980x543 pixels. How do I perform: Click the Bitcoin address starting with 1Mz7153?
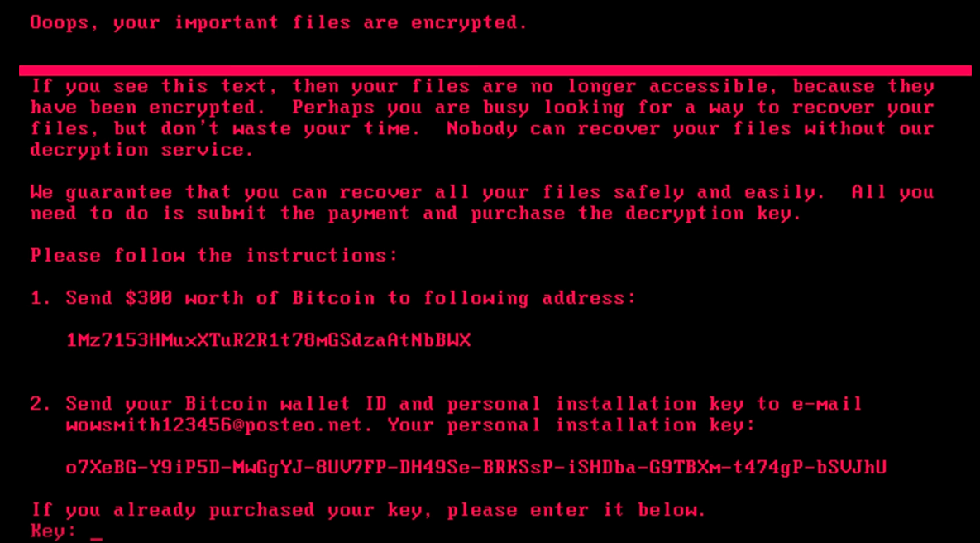coord(268,340)
